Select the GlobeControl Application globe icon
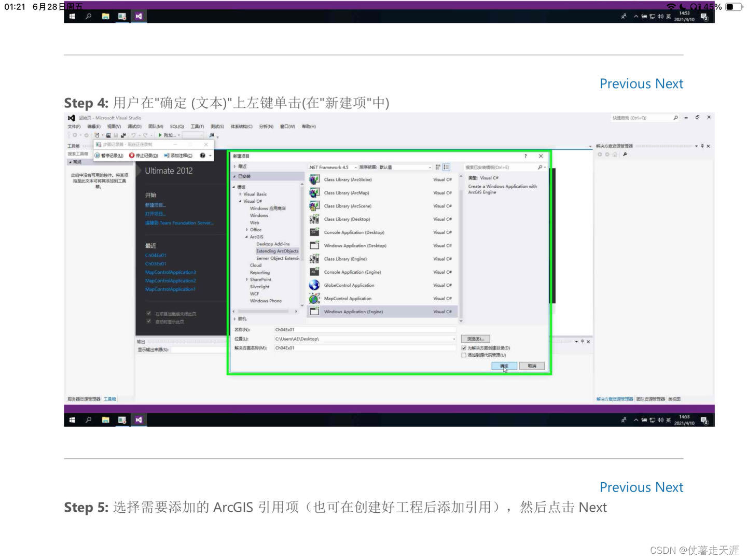Screen dimensions: 747x560 point(314,285)
